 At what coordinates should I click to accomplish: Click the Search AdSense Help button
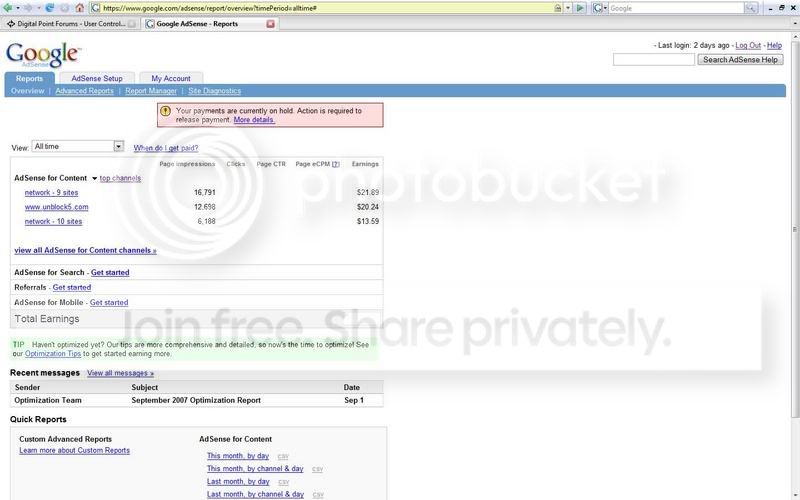740,60
